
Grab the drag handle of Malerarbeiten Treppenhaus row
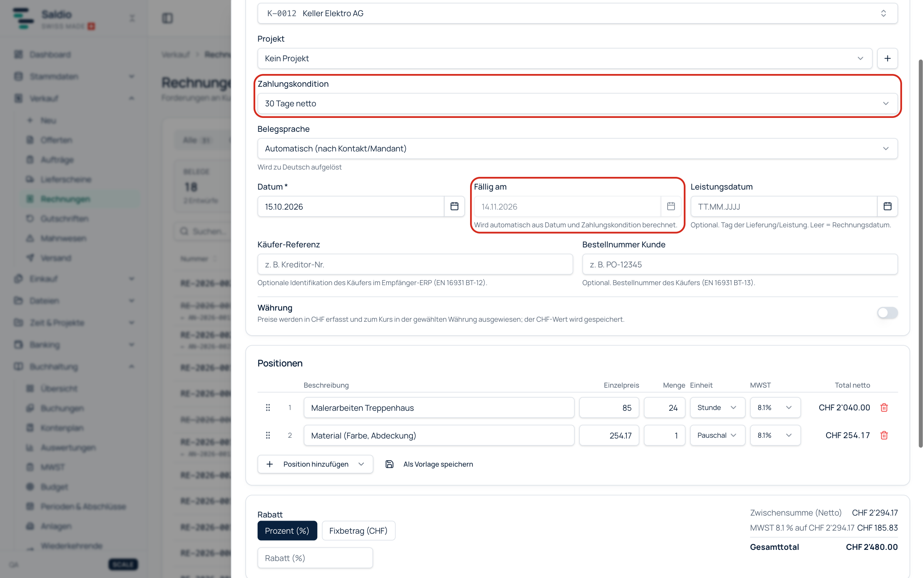tap(268, 408)
